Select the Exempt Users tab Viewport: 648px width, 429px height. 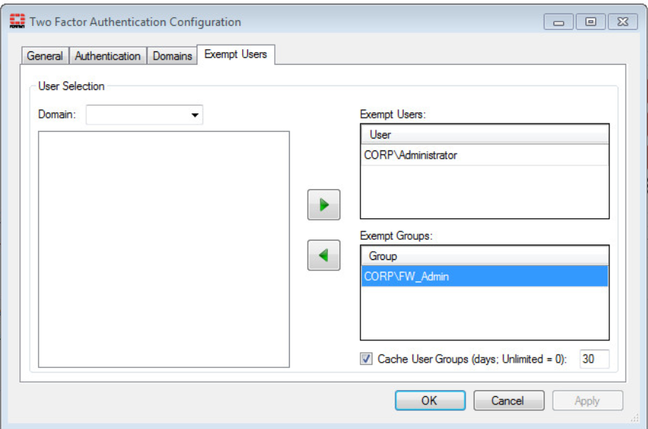(x=235, y=54)
